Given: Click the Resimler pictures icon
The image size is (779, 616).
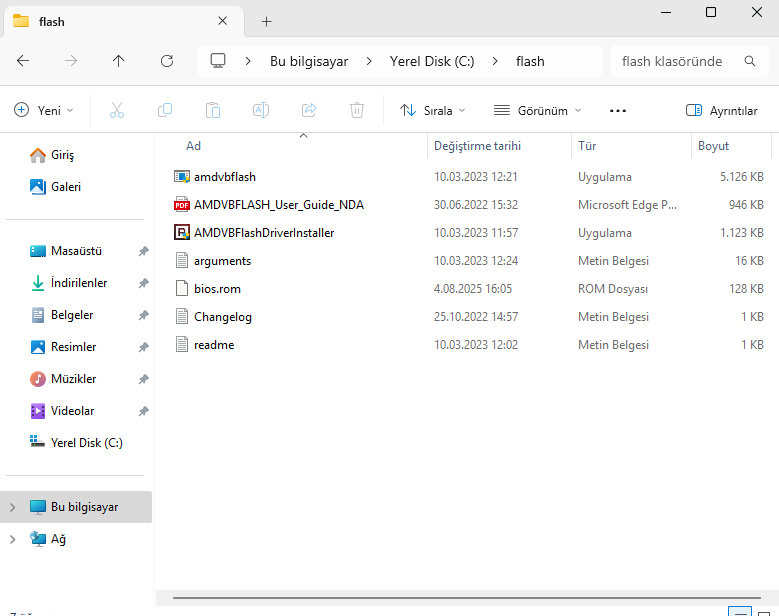Looking at the screenshot, I should [38, 347].
